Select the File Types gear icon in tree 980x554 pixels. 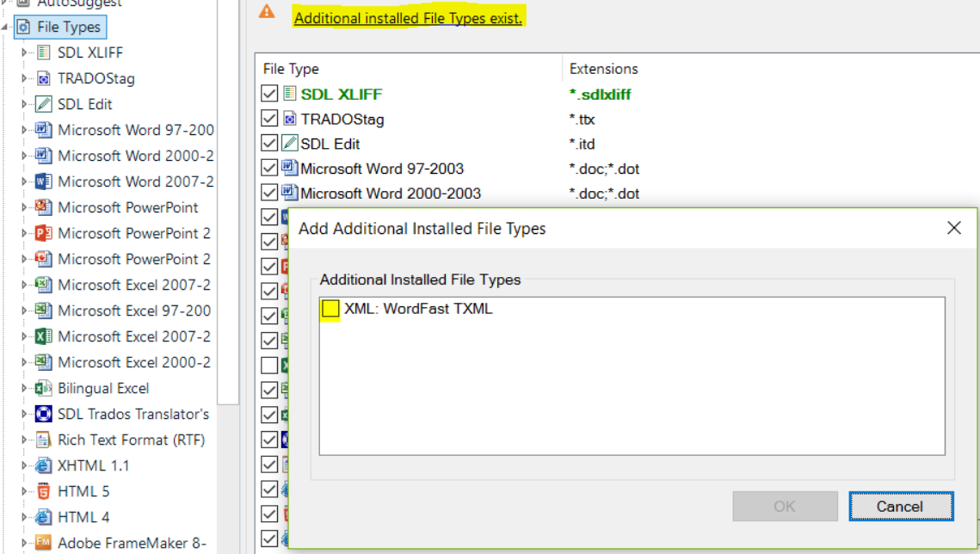coord(24,27)
